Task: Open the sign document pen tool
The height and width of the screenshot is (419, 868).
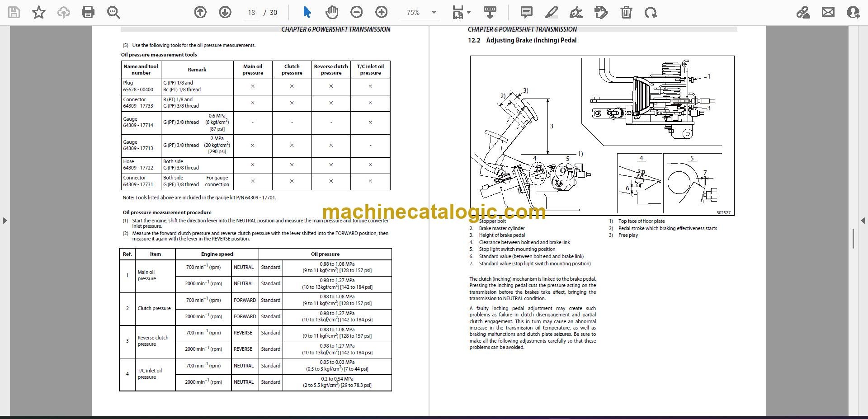Action: pyautogui.click(x=576, y=12)
